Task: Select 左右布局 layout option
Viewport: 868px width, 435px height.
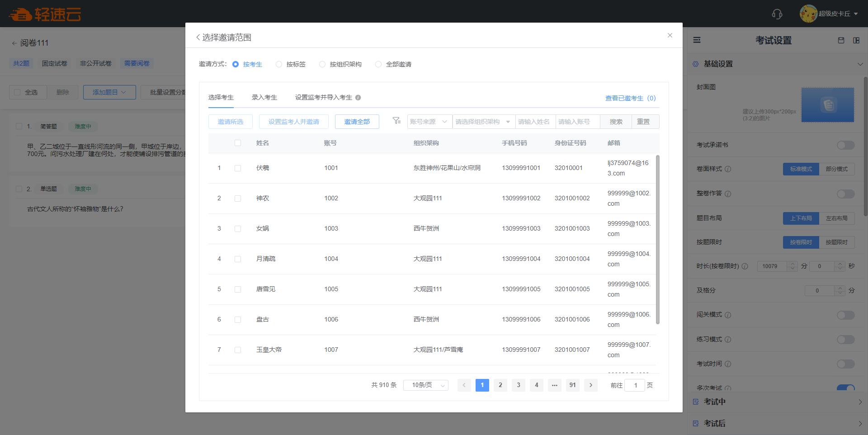Action: (x=837, y=218)
